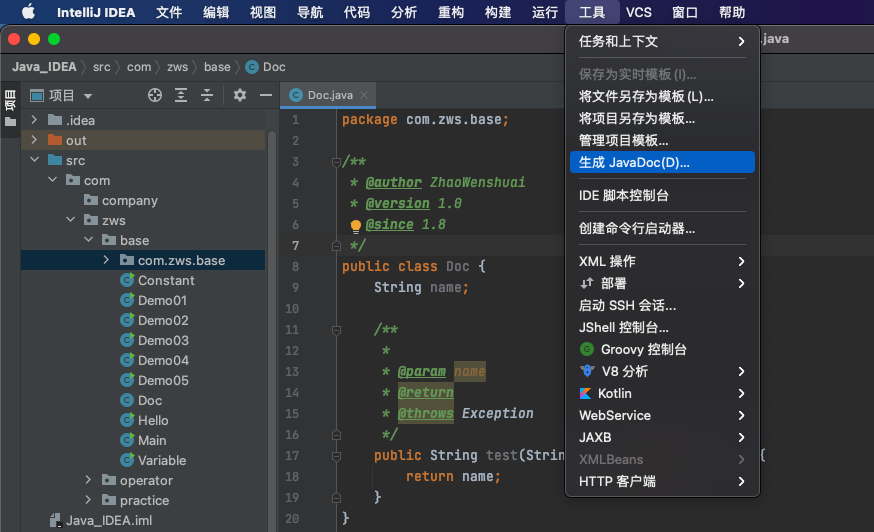Click the yellow lightbulb intention icon
Image resolution: width=874 pixels, height=532 pixels.
click(356, 226)
